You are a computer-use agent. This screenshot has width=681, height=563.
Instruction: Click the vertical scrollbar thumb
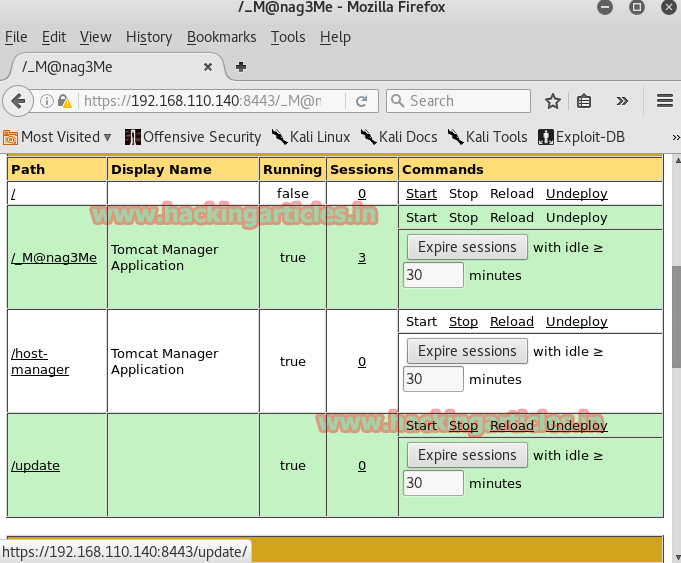coord(677,317)
